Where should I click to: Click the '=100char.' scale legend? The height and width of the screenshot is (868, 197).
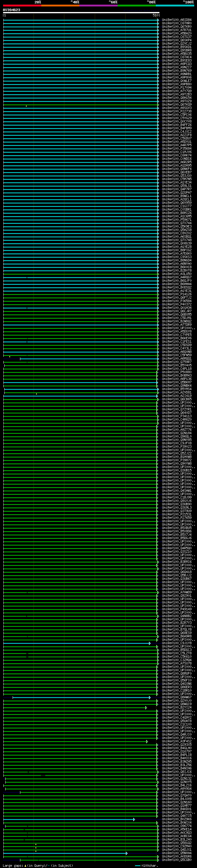pos(149,866)
